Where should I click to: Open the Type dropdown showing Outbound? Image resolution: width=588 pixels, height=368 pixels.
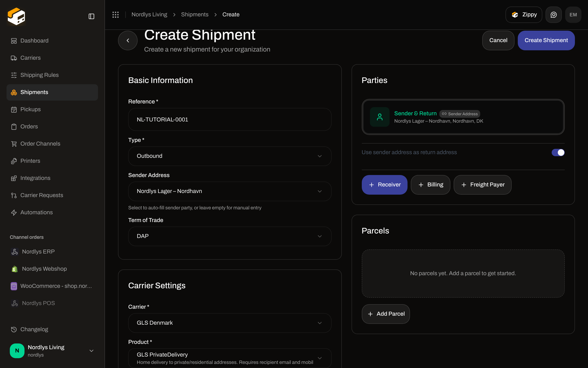(230, 156)
